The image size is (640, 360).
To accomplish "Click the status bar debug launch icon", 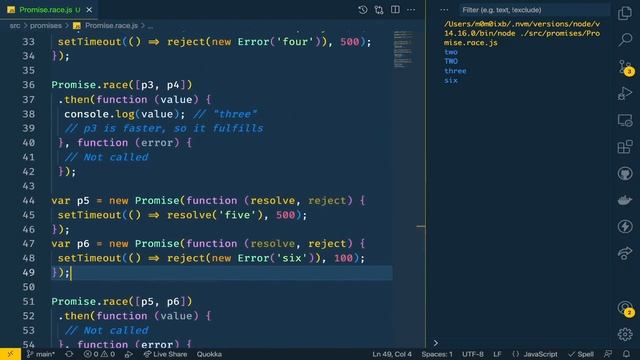I will click(129, 354).
